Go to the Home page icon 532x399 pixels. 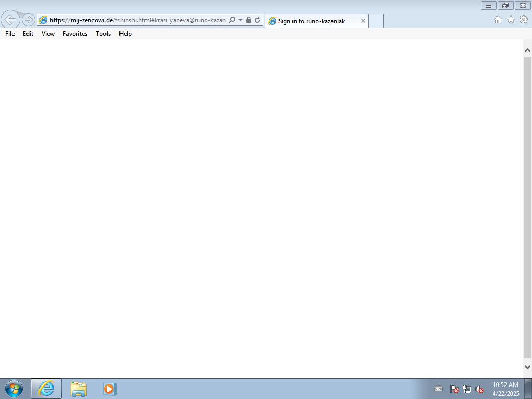click(x=498, y=20)
